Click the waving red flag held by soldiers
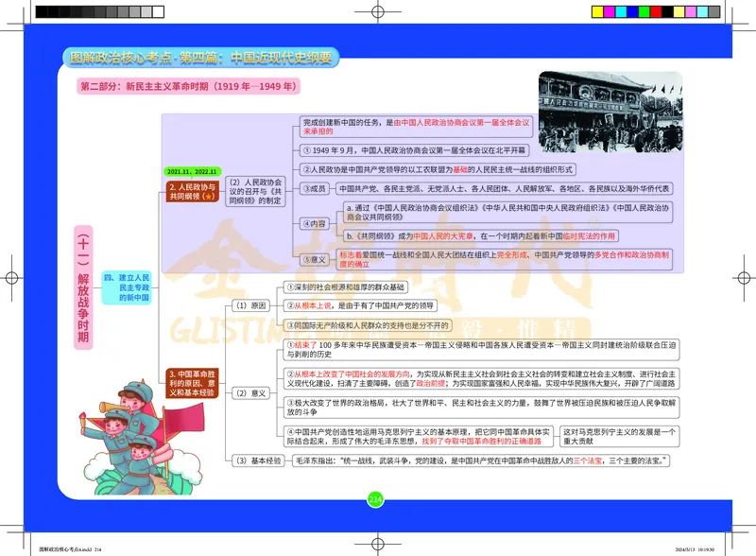Image resolution: width=756 pixels, height=556 pixels. 183,417
